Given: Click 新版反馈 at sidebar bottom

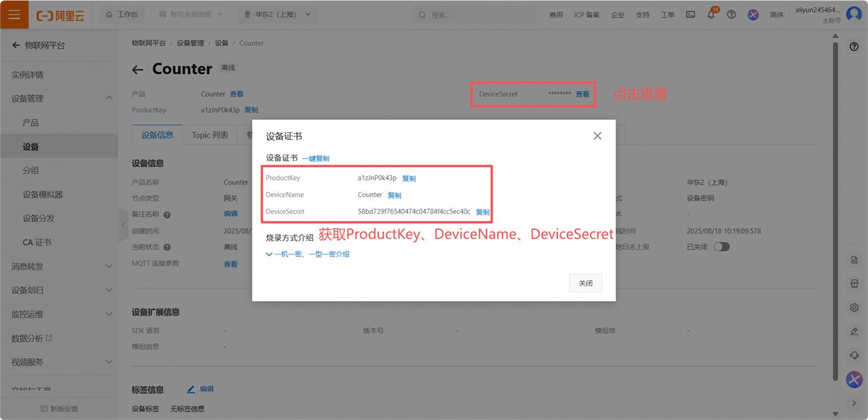Looking at the screenshot, I should coord(59,409).
